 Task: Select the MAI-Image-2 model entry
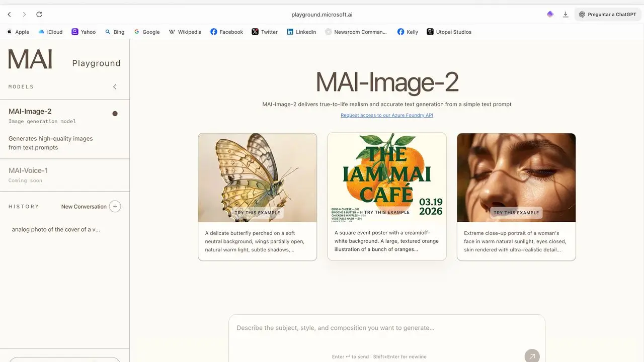tap(64, 129)
